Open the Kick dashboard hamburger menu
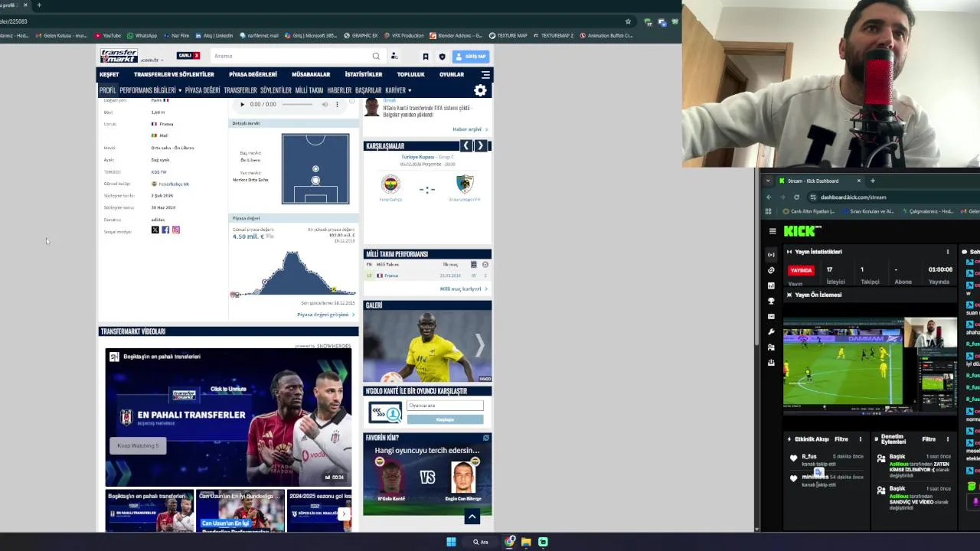The height and width of the screenshot is (551, 980). point(772,230)
